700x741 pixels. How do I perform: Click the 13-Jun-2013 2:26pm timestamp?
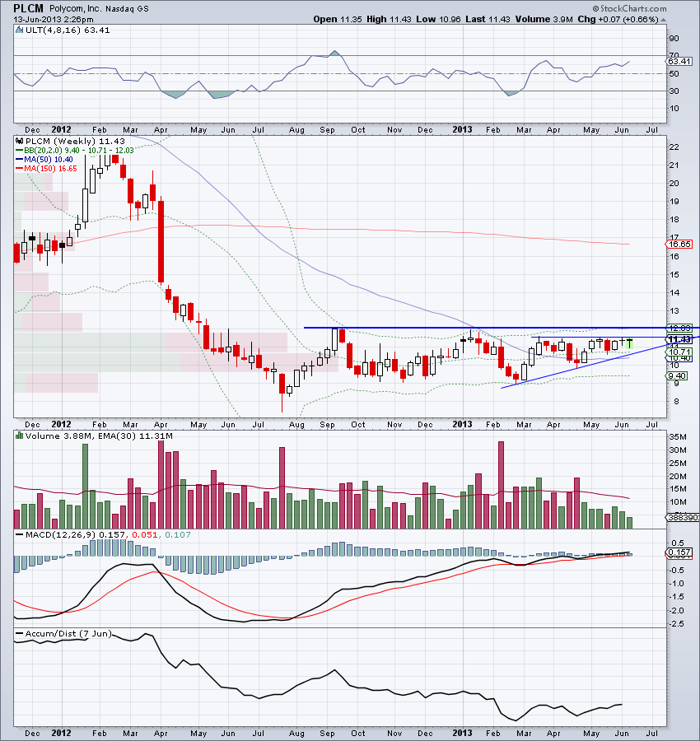[54, 20]
